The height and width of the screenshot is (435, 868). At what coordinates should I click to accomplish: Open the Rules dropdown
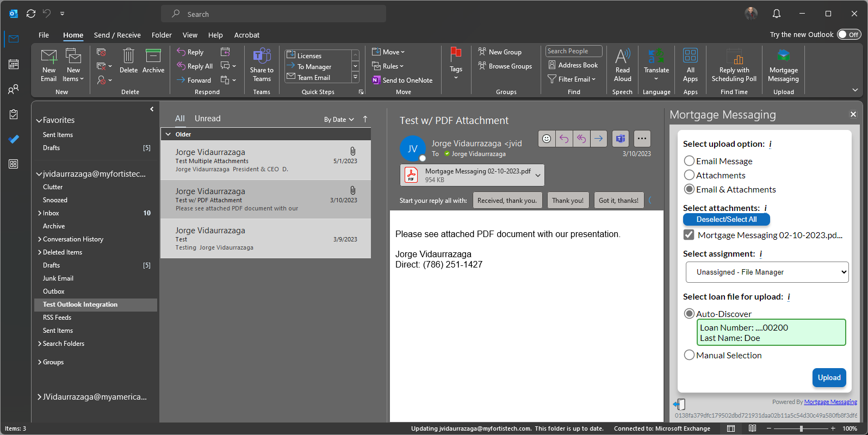pyautogui.click(x=388, y=66)
